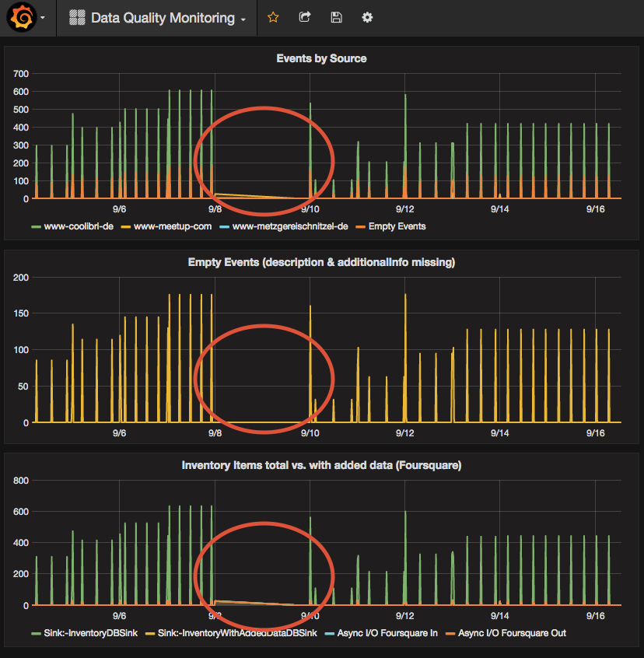This screenshot has height=658, width=644.
Task: Open color picker for Sink:-InventoryWithAddedDataDBSink swatch
Action: tap(150, 634)
